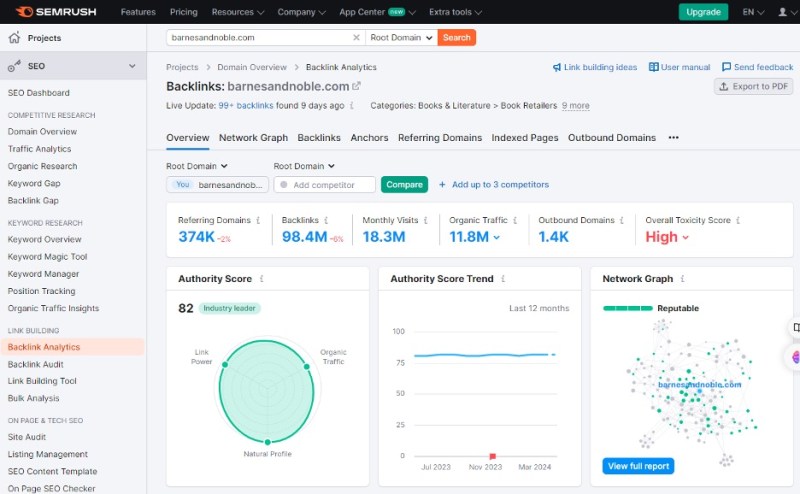Viewport: 800px width, 494px height.
Task: Open the App Center dropdown
Action: [378, 12]
